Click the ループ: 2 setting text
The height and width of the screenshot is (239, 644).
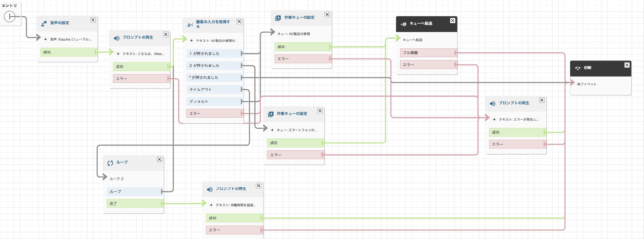[117, 179]
